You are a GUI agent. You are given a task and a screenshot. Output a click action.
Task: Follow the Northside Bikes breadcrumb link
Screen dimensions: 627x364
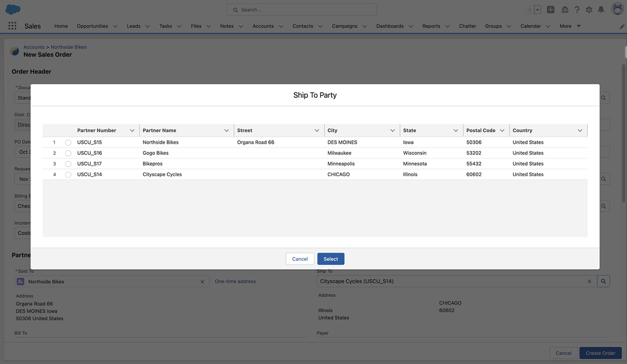tap(68, 47)
